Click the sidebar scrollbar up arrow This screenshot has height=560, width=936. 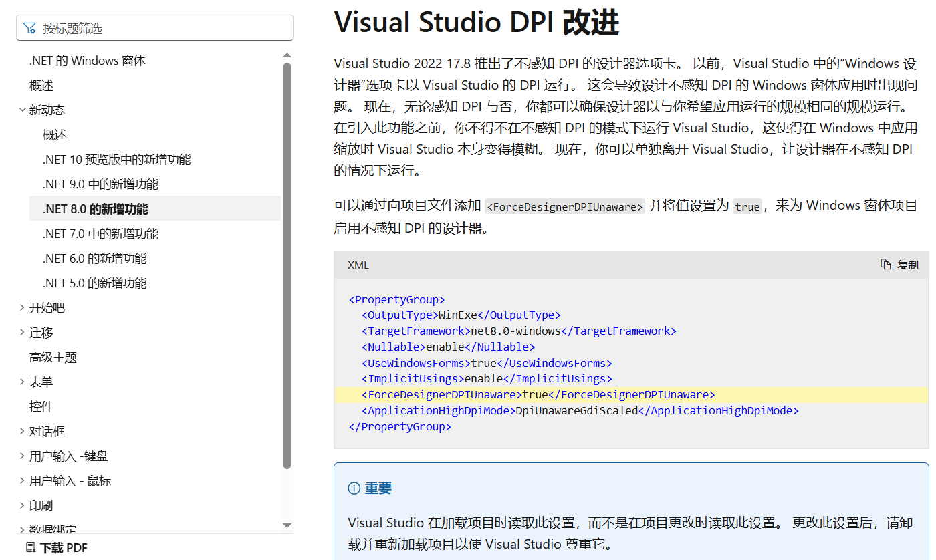(287, 55)
